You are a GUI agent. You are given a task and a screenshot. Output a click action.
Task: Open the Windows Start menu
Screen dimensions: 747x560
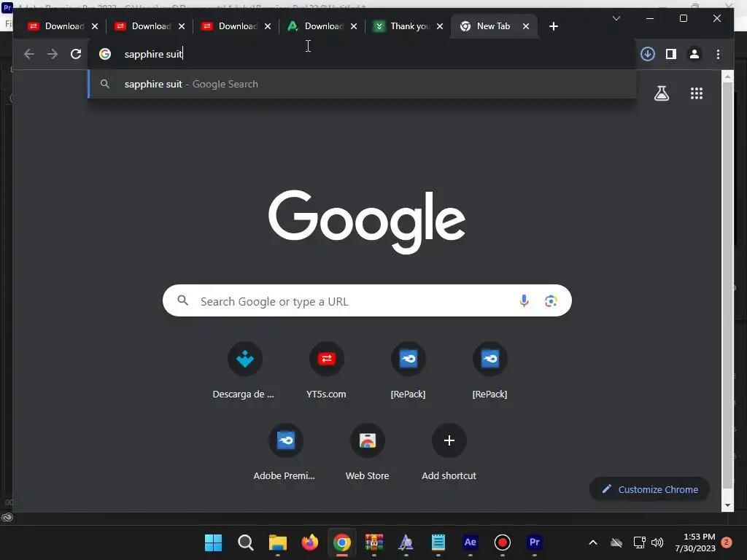213,542
